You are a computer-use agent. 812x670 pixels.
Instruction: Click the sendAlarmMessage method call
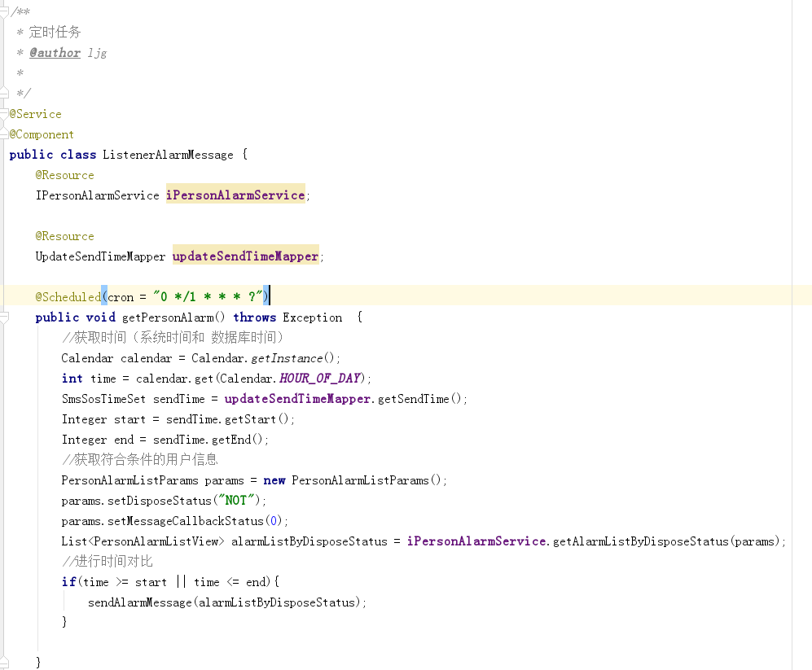click(140, 602)
